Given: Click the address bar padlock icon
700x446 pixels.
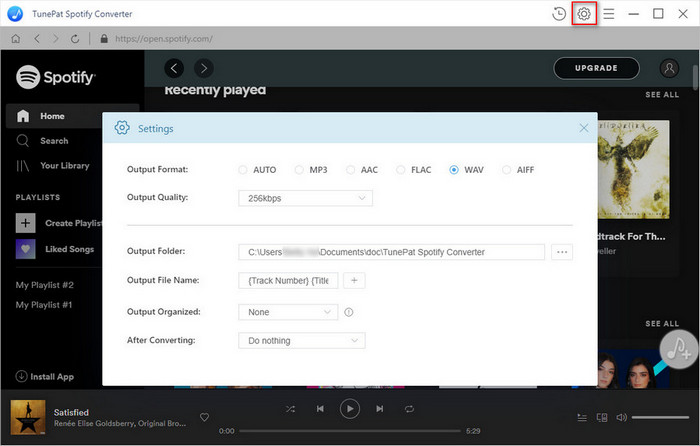Looking at the screenshot, I should (x=104, y=39).
